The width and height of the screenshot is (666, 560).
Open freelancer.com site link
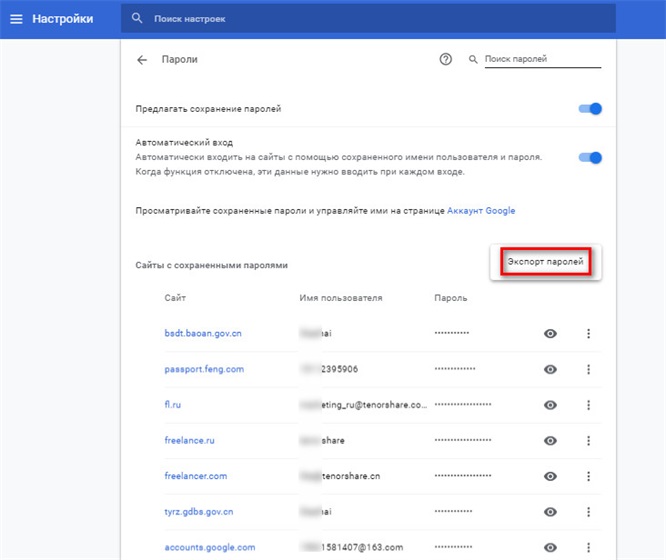pyautogui.click(x=196, y=476)
